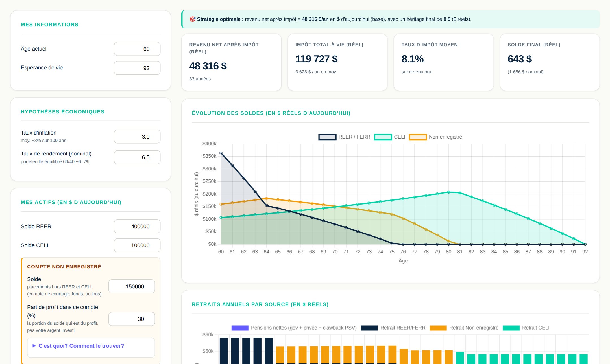The width and height of the screenshot is (610, 364).
Task: Focus Taux de rendement nominal field
Action: 137,157
